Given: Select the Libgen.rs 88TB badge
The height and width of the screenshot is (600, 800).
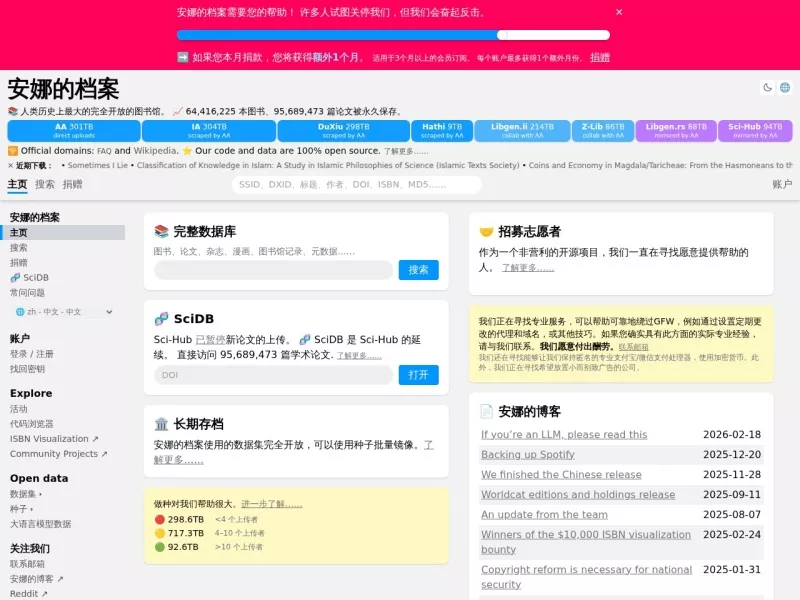Looking at the screenshot, I should pos(676,131).
